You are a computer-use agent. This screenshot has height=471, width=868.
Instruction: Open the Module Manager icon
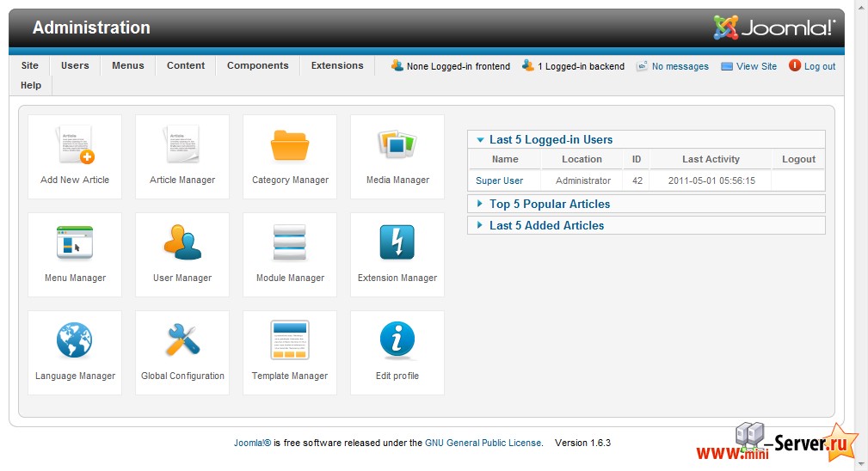point(290,242)
